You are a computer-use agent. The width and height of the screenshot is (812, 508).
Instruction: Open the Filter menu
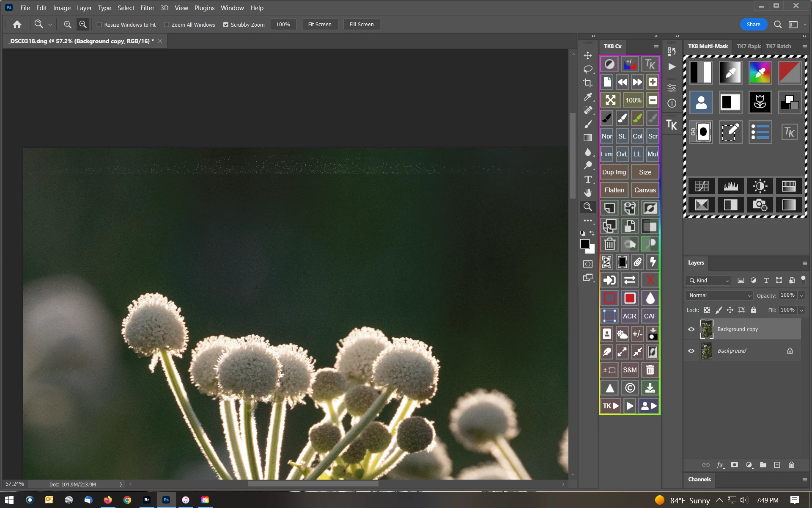click(147, 8)
